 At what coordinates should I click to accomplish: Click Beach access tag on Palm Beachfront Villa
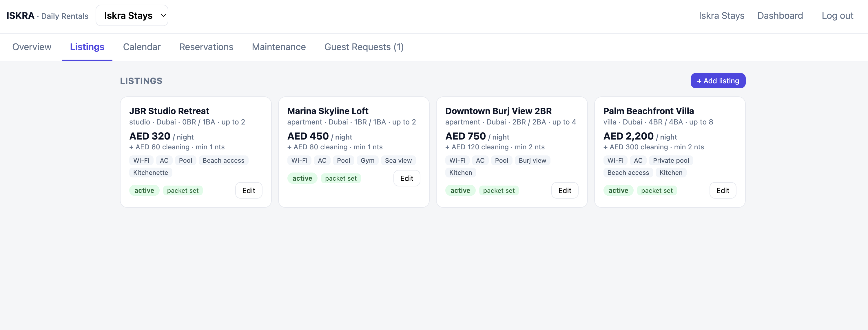pos(628,173)
